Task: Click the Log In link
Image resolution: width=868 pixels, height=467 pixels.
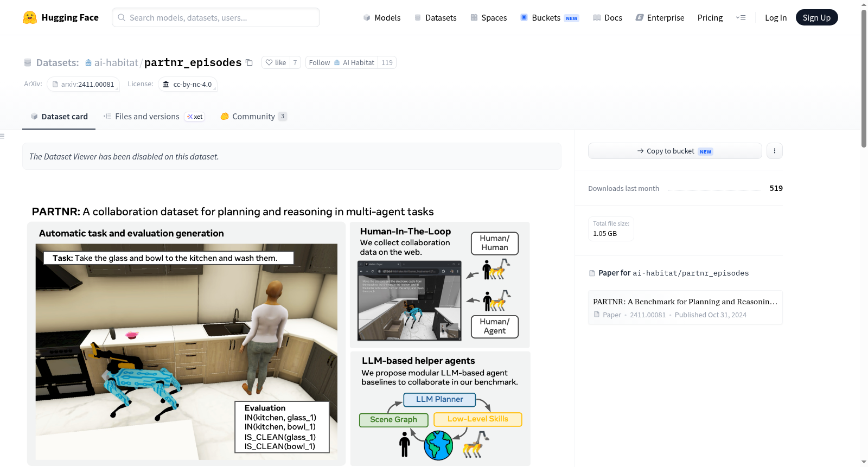Action: click(x=775, y=17)
